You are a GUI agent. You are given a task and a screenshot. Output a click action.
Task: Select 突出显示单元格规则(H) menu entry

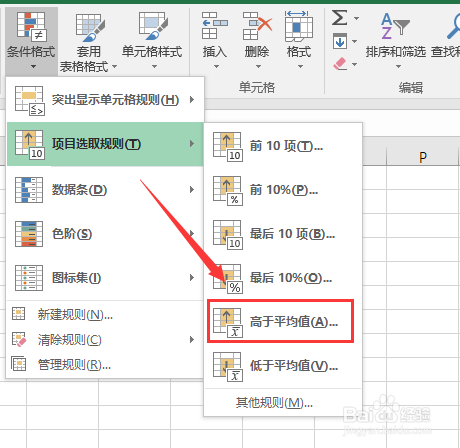[105, 100]
